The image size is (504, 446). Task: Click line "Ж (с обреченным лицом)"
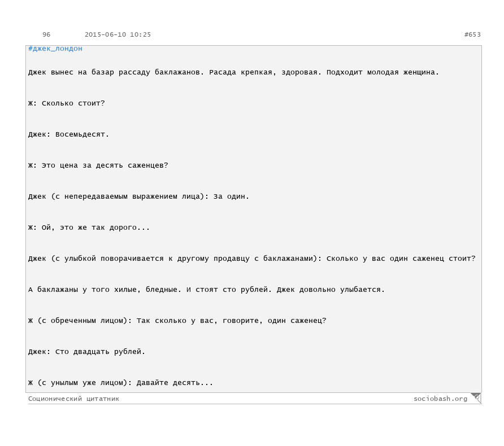(x=177, y=321)
